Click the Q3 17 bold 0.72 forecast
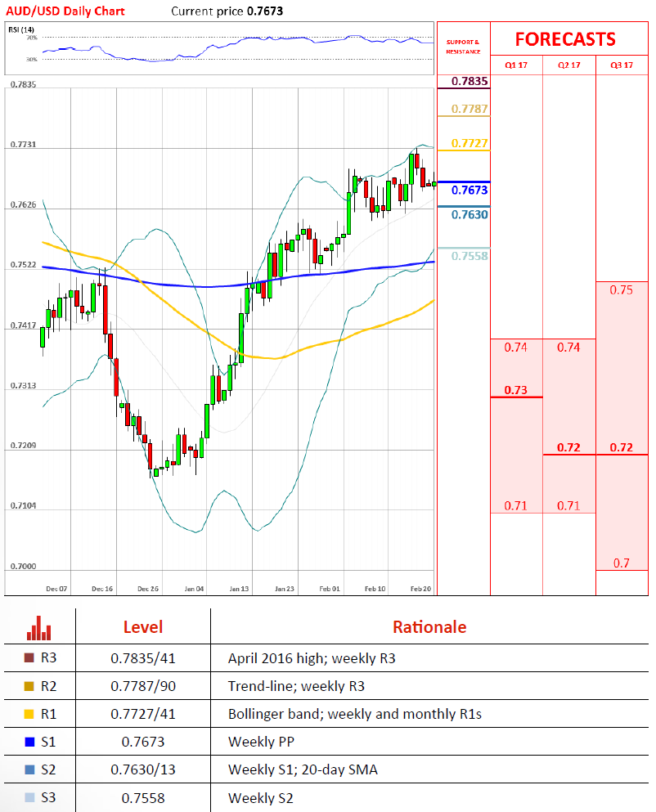 622,447
